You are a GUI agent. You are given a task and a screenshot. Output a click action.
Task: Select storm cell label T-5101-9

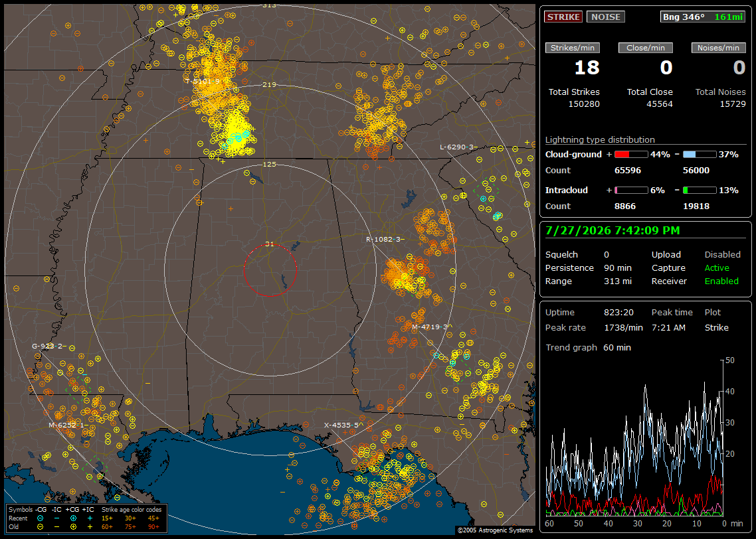(203, 81)
